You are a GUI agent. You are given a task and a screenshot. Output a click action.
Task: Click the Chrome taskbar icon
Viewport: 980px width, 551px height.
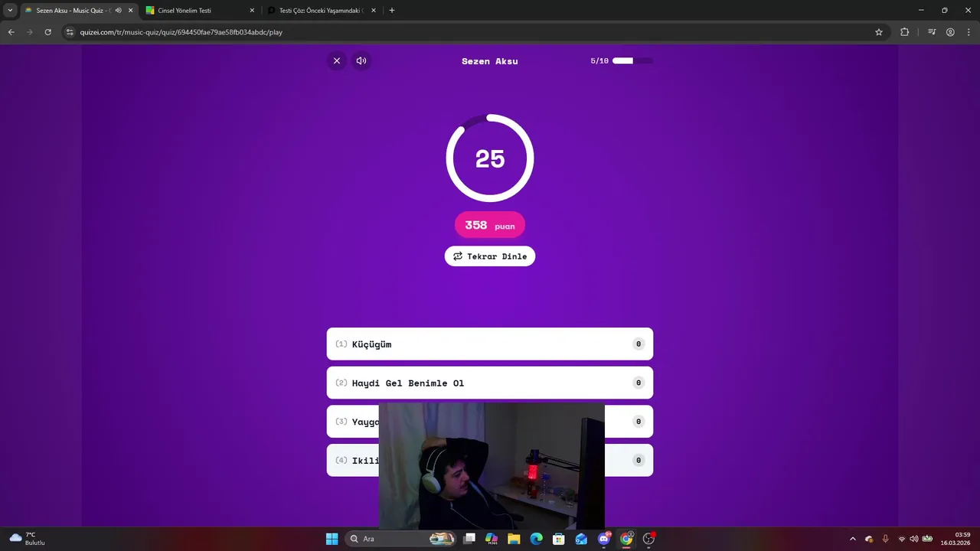coord(626,539)
